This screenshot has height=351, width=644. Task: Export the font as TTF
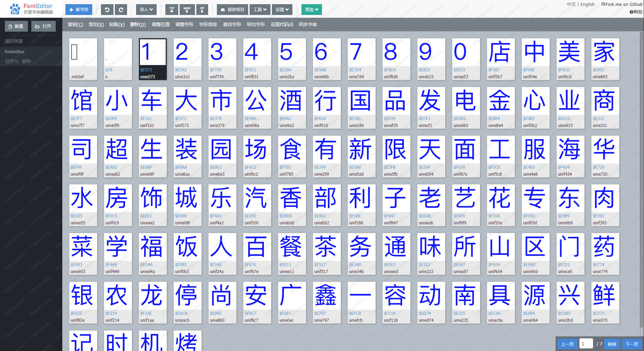(x=172, y=9)
